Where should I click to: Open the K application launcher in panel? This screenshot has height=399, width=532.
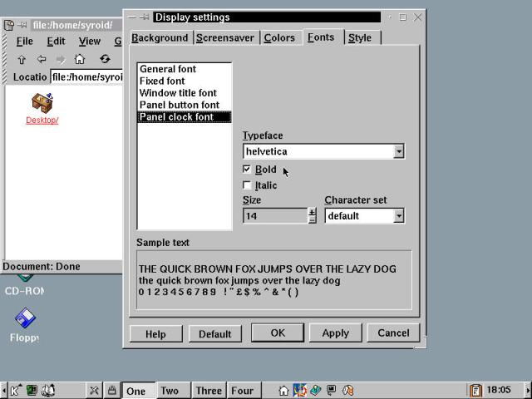click(16, 390)
